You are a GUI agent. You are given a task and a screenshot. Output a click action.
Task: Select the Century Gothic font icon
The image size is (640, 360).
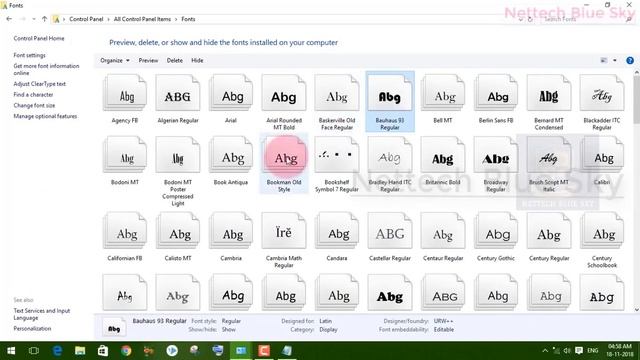click(496, 231)
